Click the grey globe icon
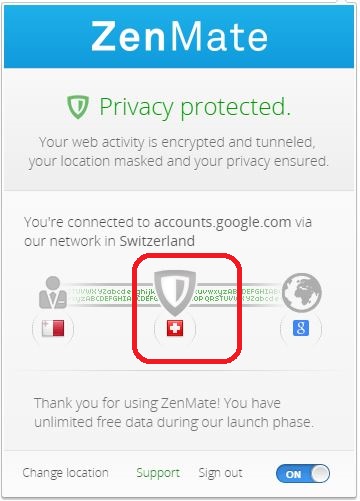Image resolution: width=360 pixels, height=501 pixels. point(301,292)
